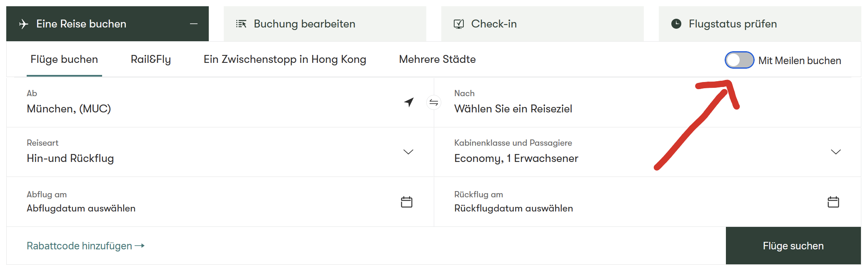Viewport: 868px width, 271px height.
Task: Click the Rabattcode hinzufügen link
Action: [x=85, y=246]
